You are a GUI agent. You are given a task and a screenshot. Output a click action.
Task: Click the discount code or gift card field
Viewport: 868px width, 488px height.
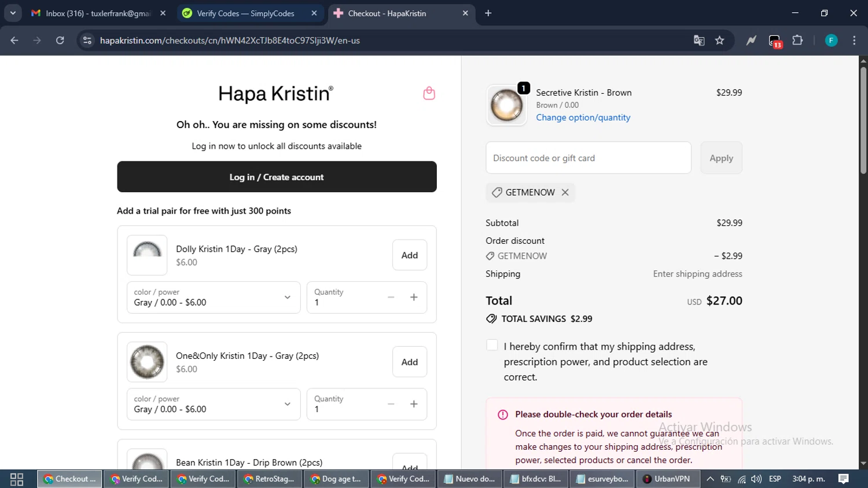tap(589, 157)
